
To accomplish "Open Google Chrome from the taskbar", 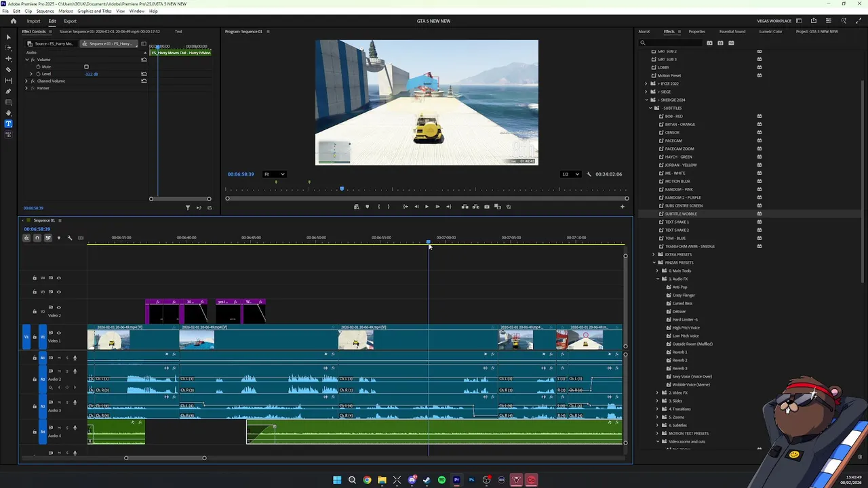I will pyautogui.click(x=367, y=480).
